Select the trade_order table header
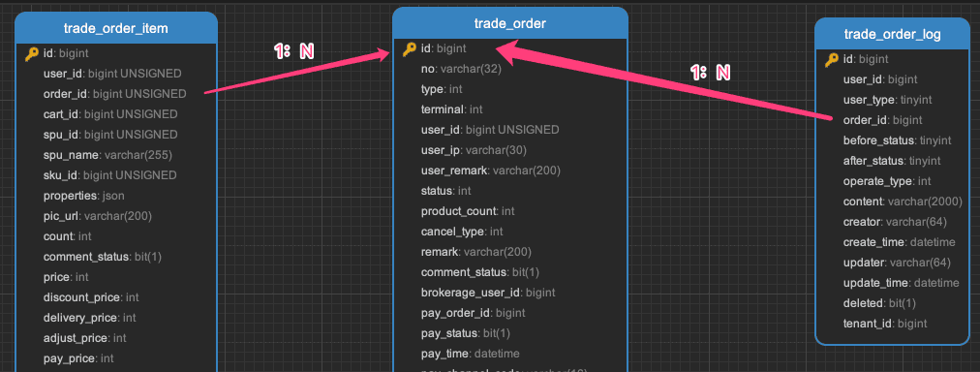 tap(510, 24)
